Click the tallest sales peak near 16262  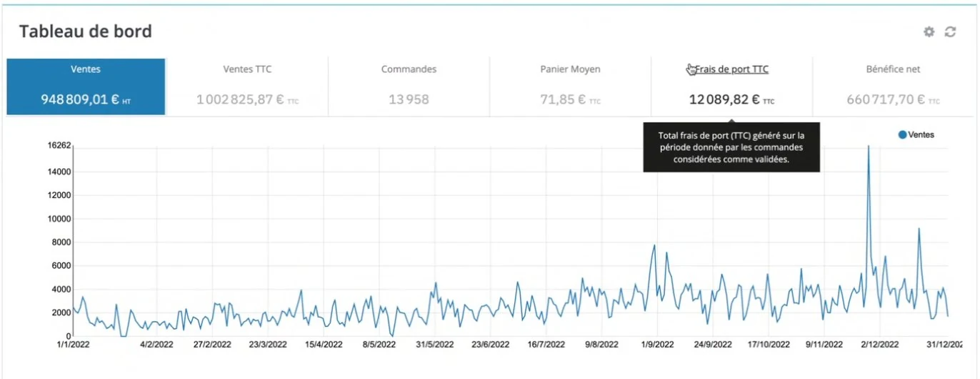pyautogui.click(x=869, y=147)
